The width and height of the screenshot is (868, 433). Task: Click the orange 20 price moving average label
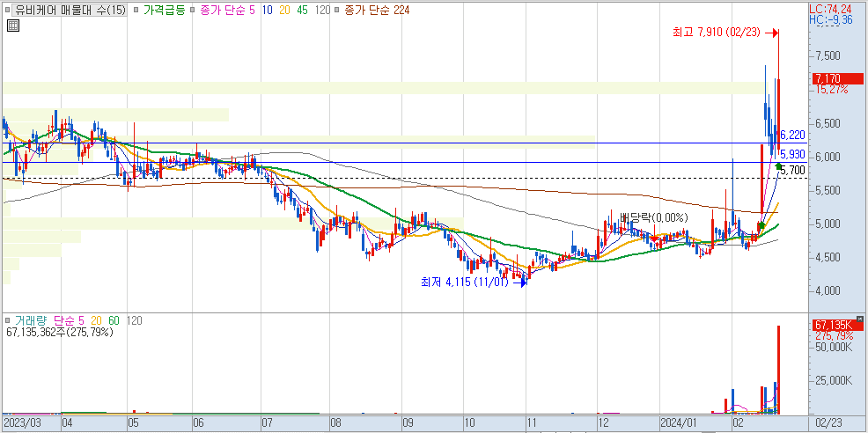[284, 10]
